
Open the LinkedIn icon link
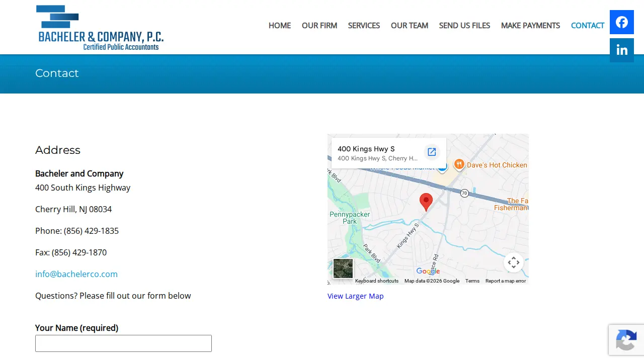coord(622,50)
